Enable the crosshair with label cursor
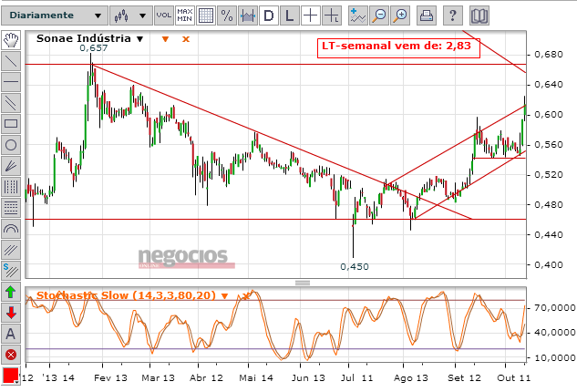577x392 pixels. click(x=332, y=15)
